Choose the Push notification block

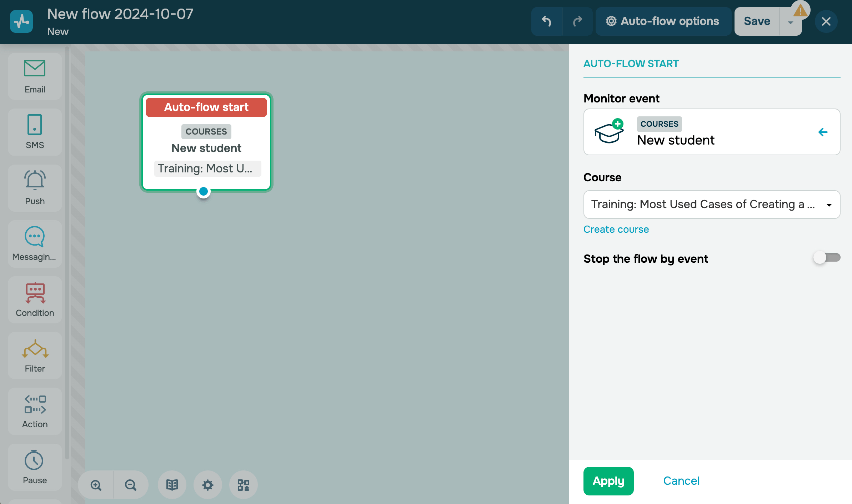[35, 188]
